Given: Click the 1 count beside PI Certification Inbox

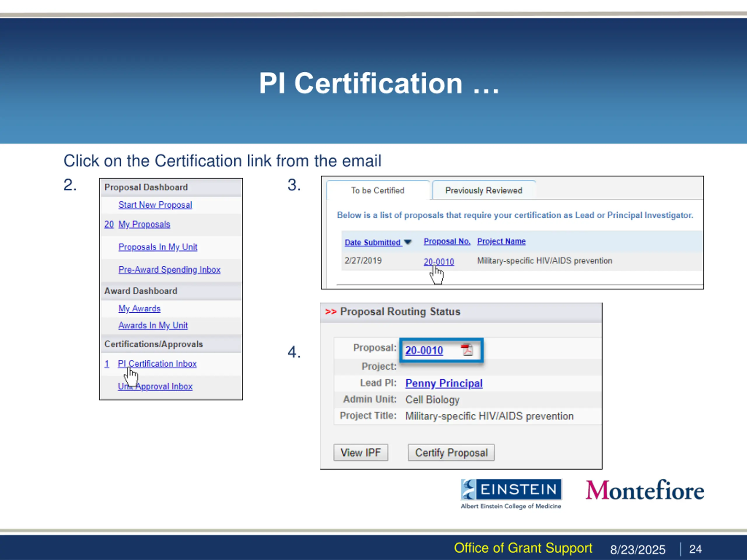Looking at the screenshot, I should (x=107, y=364).
